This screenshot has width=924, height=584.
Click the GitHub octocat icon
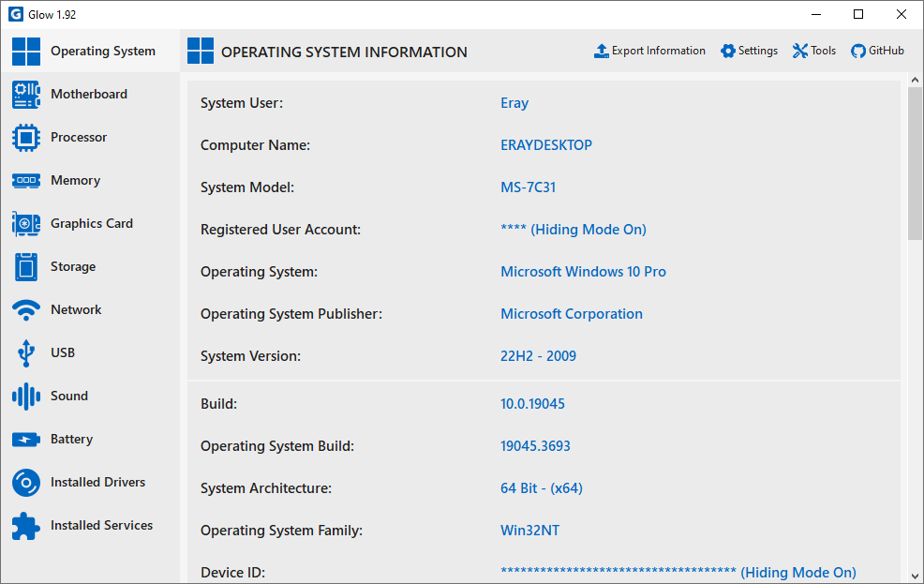pos(858,52)
